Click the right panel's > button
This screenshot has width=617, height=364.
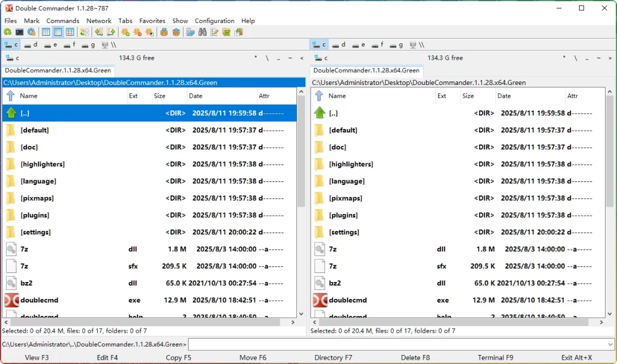[610, 58]
